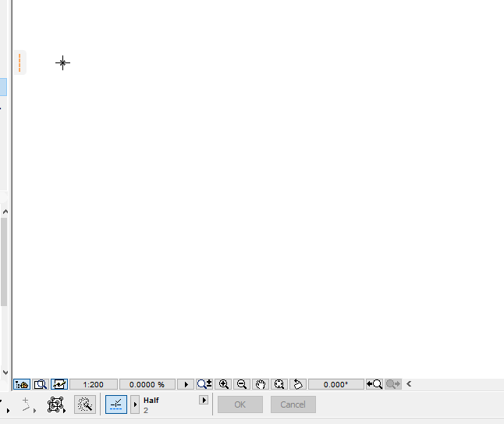Click left panel scroll-down arrow

(x=5, y=372)
